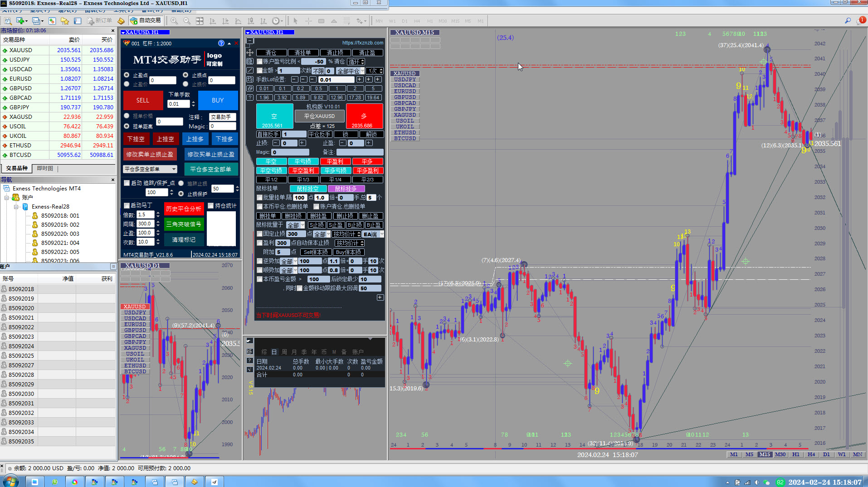Open the 循环 spinner selector
The image size is (868, 487).
point(356,62)
